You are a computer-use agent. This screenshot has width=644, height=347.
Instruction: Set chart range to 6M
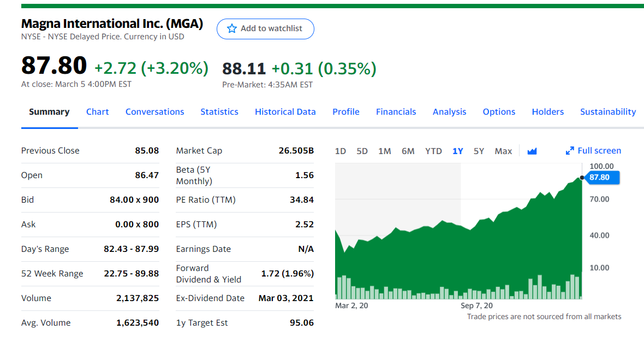pyautogui.click(x=408, y=151)
